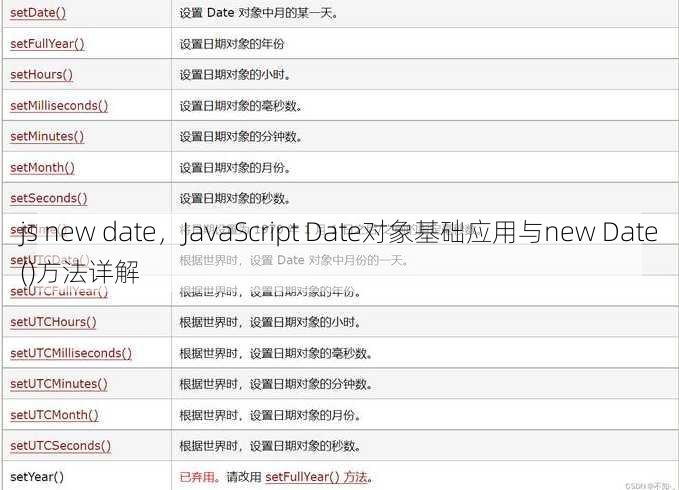Viewport: 679px width, 490px height.
Task: Click description '设置日期对象的年份'
Action: (x=232, y=44)
